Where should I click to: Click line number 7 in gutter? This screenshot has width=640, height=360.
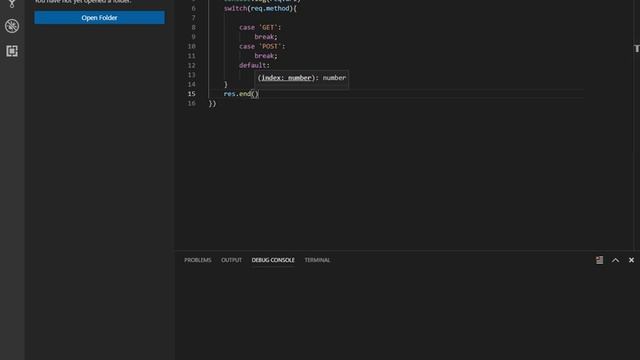pos(193,18)
